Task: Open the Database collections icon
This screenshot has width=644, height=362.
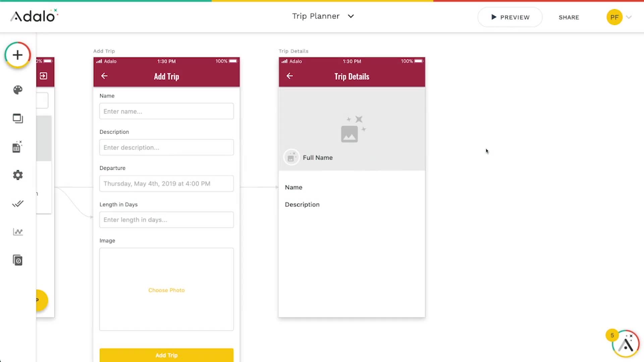Action: 17,147
